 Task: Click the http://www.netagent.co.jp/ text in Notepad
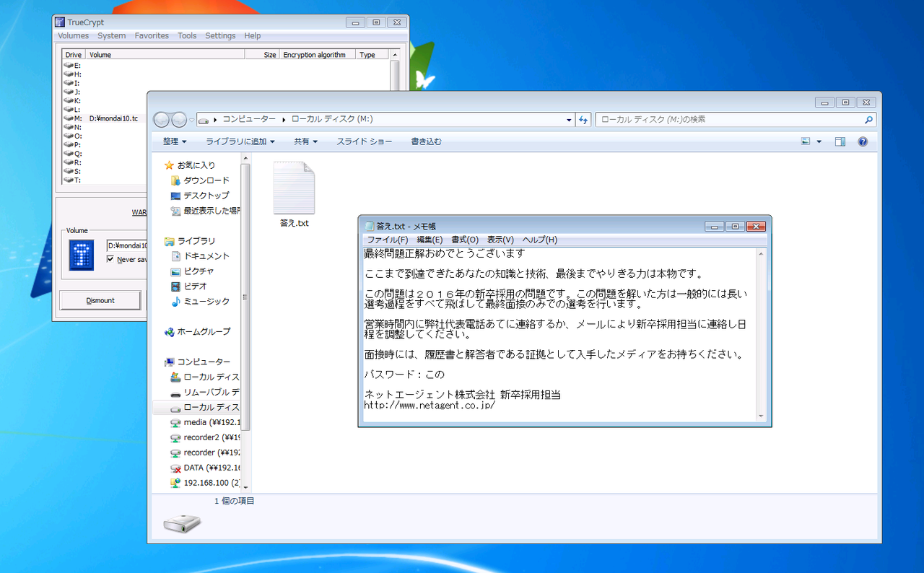click(x=430, y=406)
